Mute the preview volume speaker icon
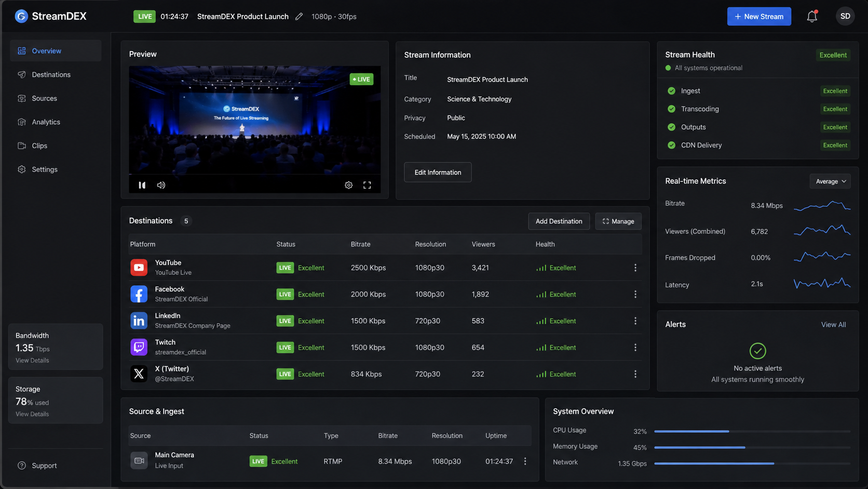 click(x=161, y=185)
